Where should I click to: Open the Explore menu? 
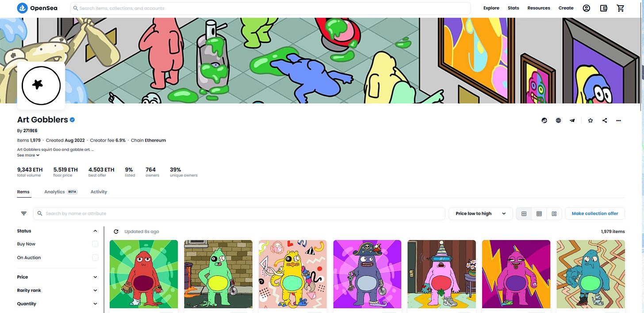[x=491, y=8]
